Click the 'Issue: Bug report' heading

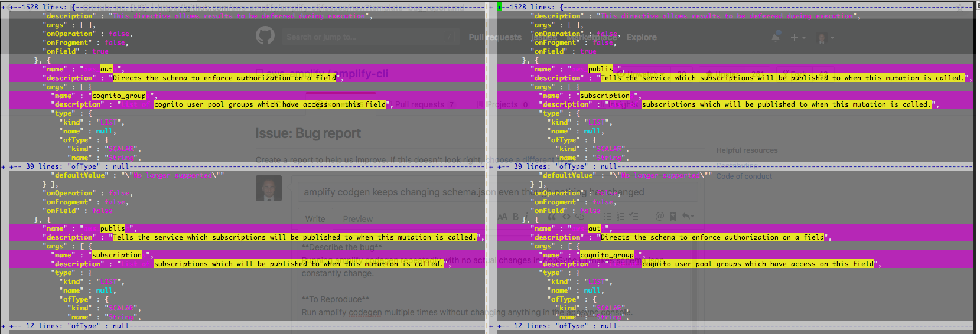click(x=308, y=133)
